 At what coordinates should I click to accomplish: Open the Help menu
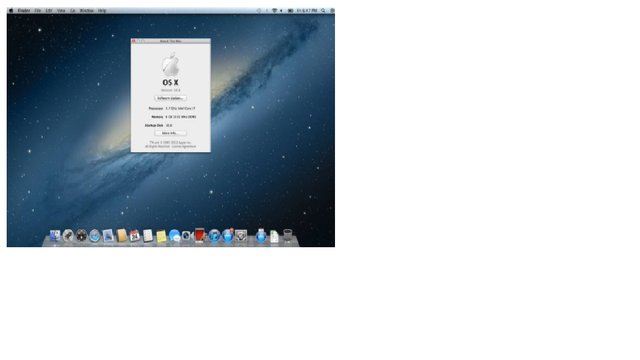pyautogui.click(x=102, y=11)
